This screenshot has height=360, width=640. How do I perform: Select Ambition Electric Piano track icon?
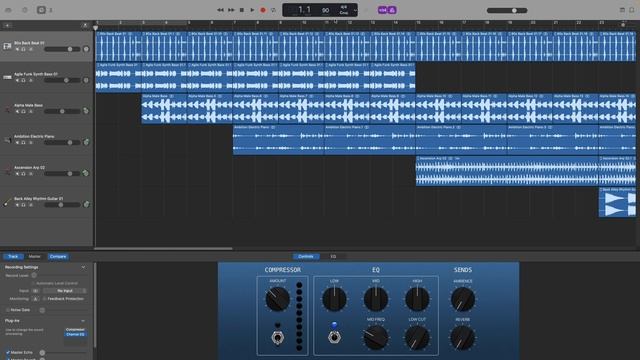pos(7,140)
